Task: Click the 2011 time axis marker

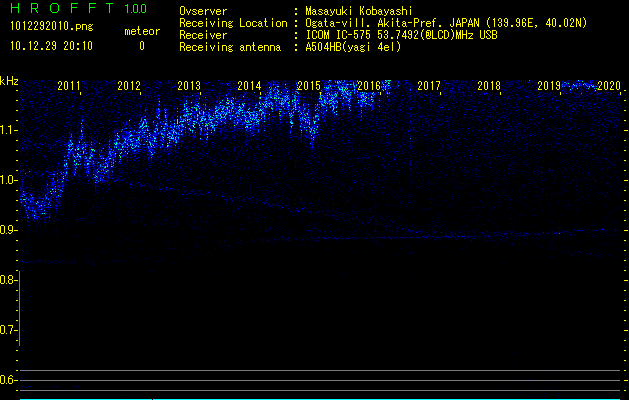Action: point(69,86)
